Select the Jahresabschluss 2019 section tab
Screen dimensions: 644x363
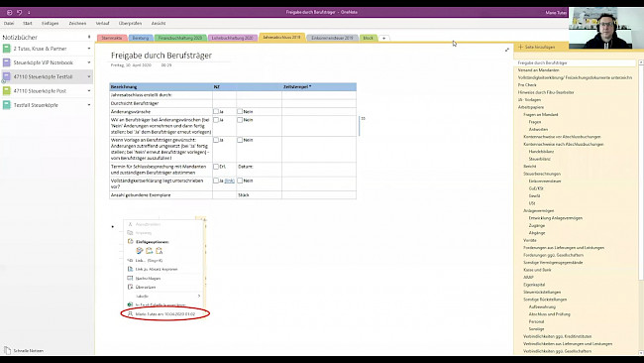[281, 37]
